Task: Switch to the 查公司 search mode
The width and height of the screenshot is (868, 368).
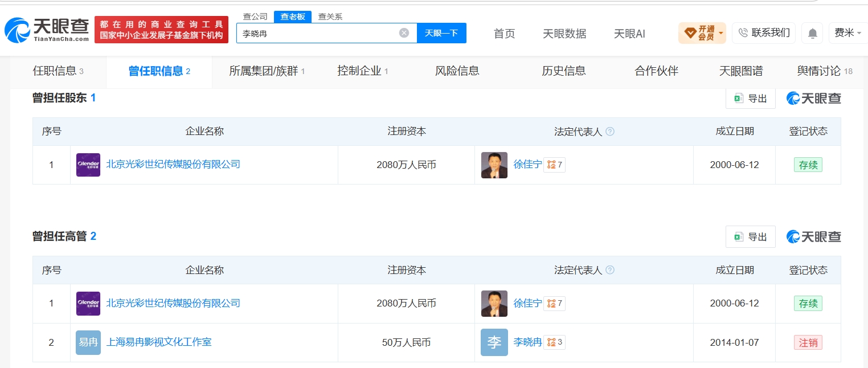Action: coord(255,17)
